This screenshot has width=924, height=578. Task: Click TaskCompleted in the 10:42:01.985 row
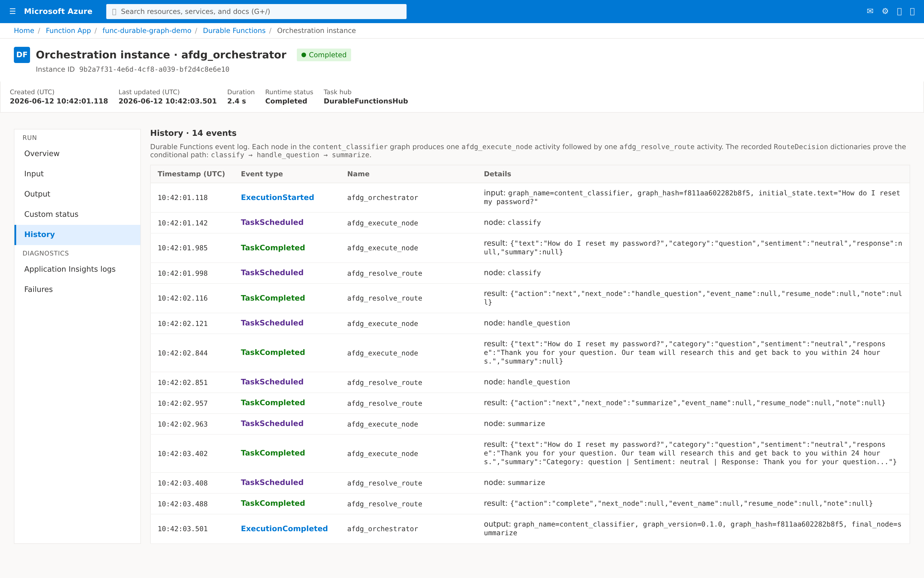[273, 248]
